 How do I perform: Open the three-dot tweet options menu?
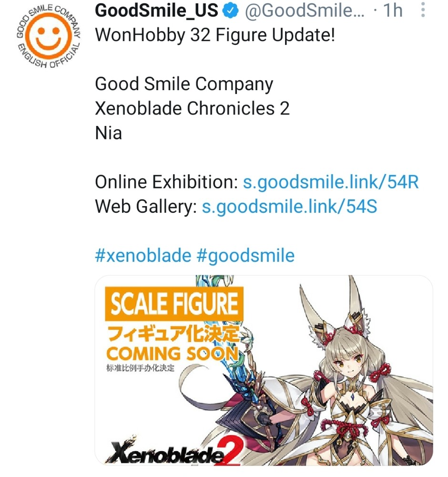[422, 10]
